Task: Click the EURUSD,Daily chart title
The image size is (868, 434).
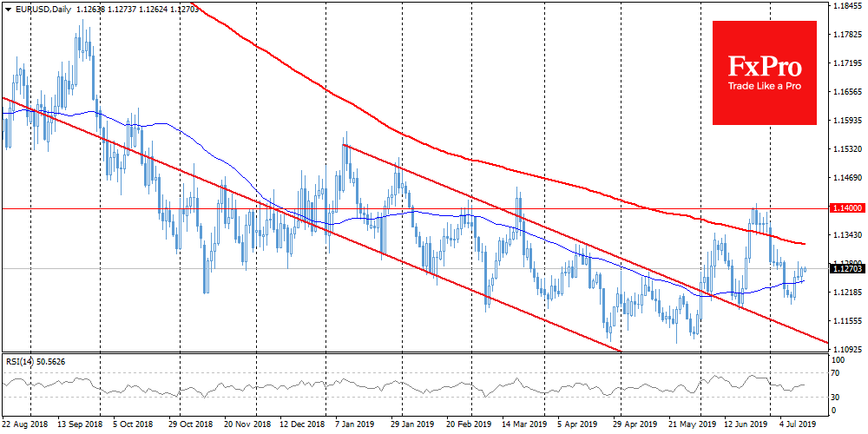Action: (x=40, y=6)
